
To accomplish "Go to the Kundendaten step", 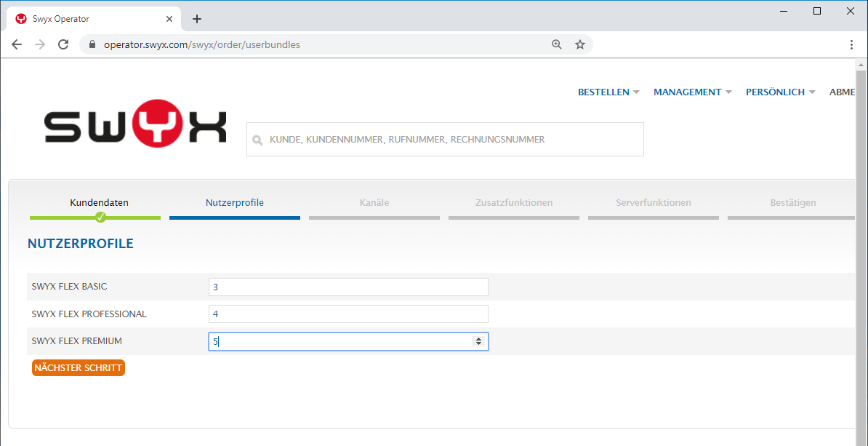I will (99, 203).
